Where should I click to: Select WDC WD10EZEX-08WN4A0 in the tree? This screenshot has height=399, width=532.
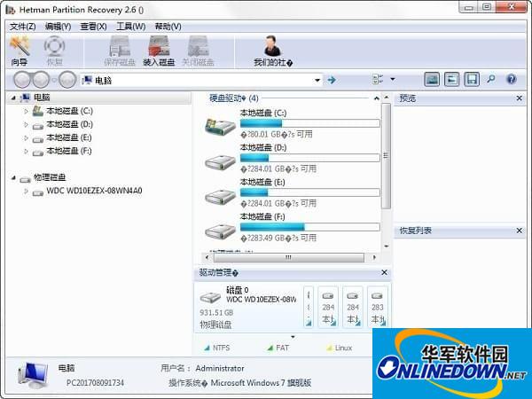coord(94,191)
